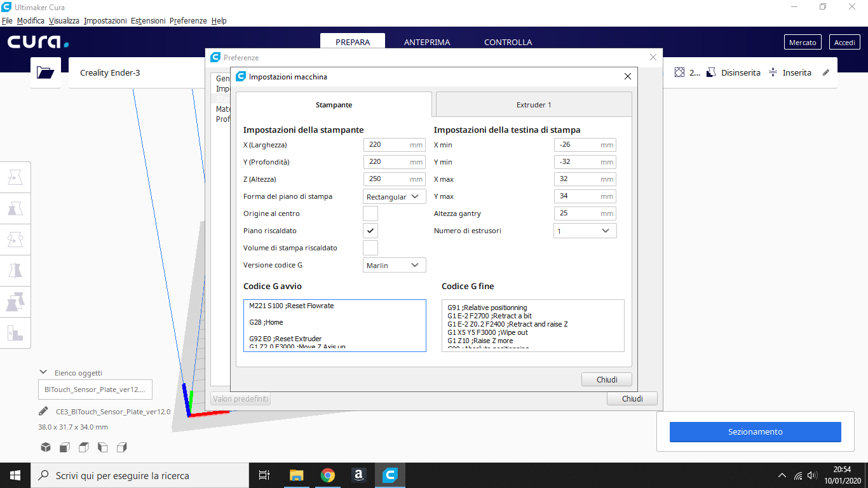Toggle Volume di stampa riscaldato checkbox
The image size is (868, 488).
coord(370,248)
